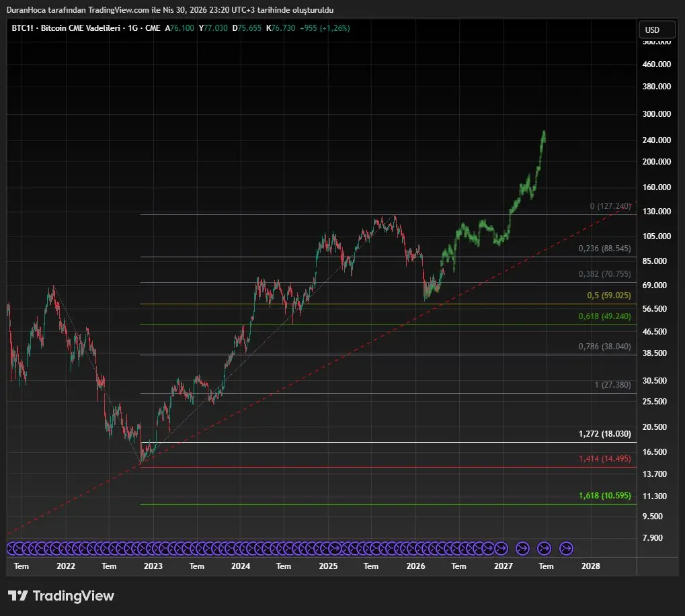Click the 1G interval label in the header
This screenshot has height=616, width=685.
pyautogui.click(x=133, y=28)
